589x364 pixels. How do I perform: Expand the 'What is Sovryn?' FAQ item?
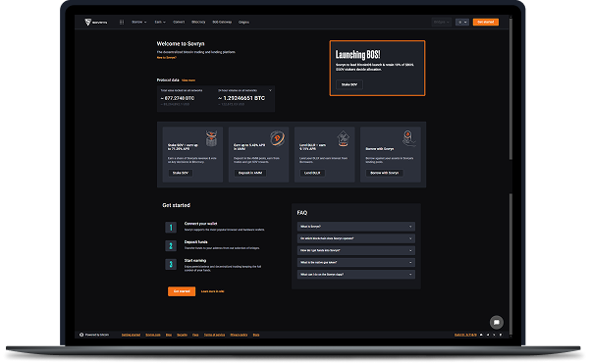click(x=356, y=227)
